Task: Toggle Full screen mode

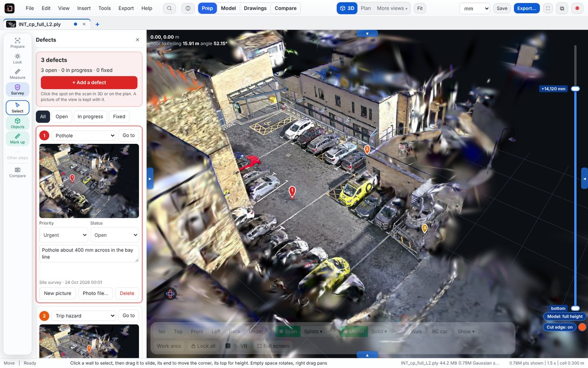Action: (273, 346)
